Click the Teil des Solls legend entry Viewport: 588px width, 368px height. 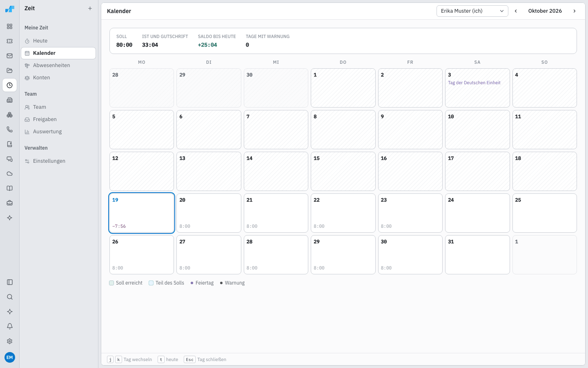167,283
